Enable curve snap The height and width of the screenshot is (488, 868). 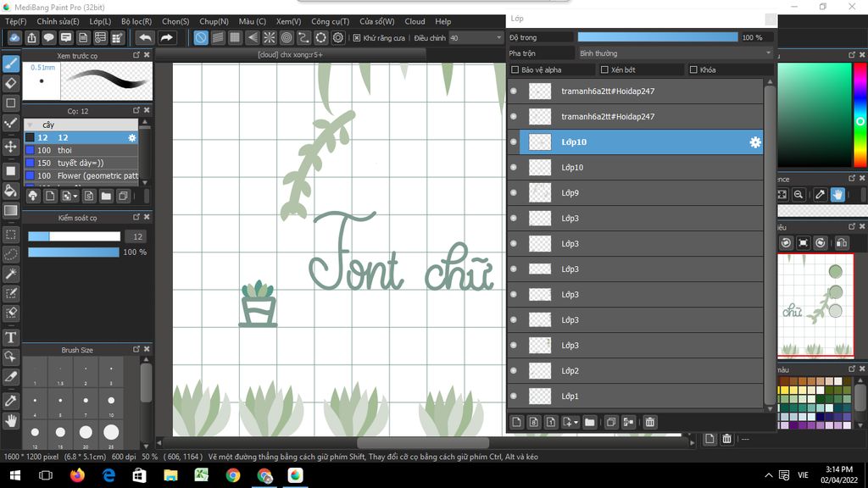304,37
